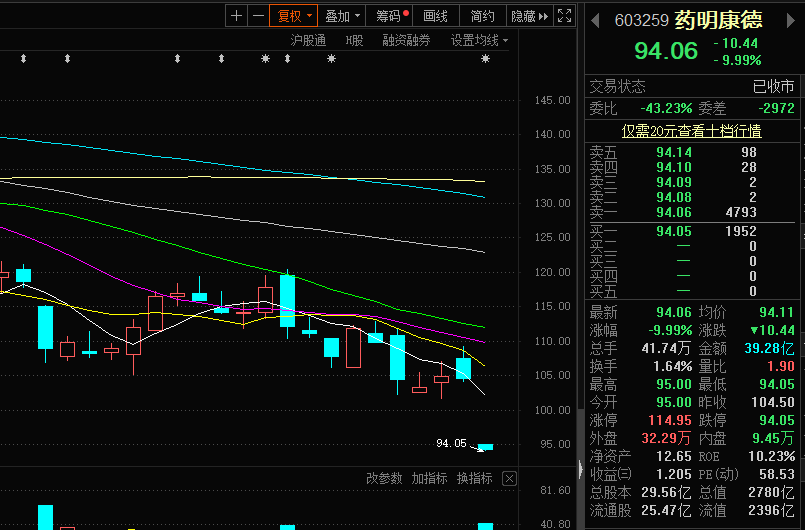805x530 pixels.
Task: Click the 委比 value -43.23%
Action: (666, 108)
